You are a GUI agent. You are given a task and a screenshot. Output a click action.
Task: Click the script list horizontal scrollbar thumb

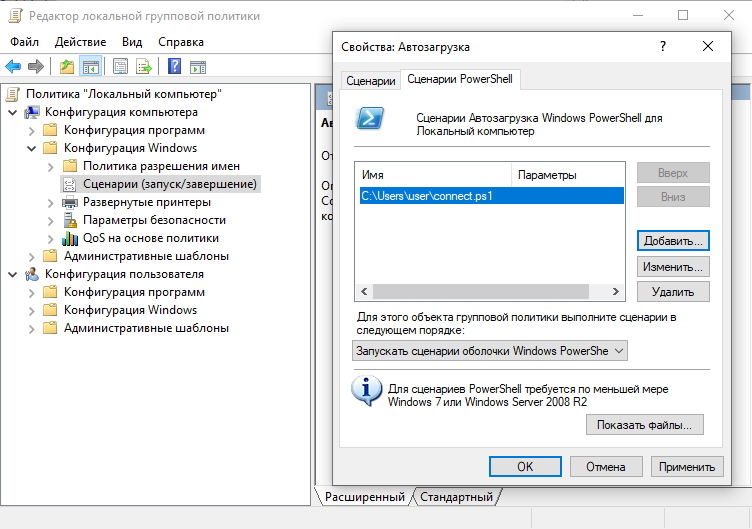[x=481, y=292]
